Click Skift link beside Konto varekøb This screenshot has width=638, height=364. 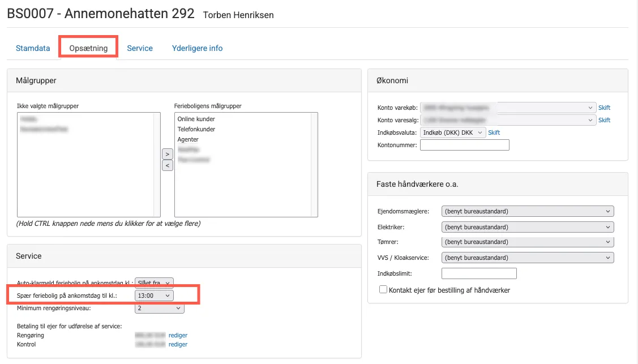click(604, 108)
